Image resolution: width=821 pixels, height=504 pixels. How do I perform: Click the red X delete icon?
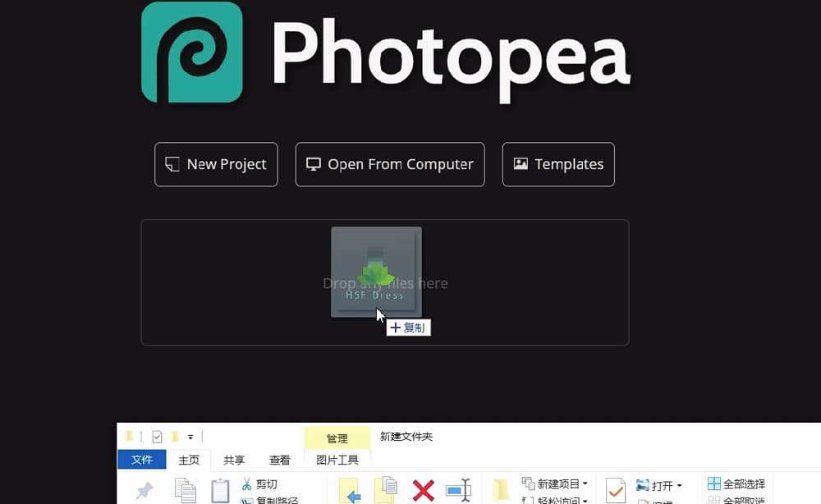tap(423, 491)
